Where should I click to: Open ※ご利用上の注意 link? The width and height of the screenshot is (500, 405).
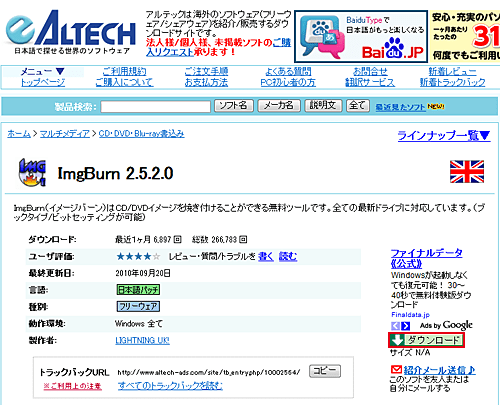tap(72, 386)
